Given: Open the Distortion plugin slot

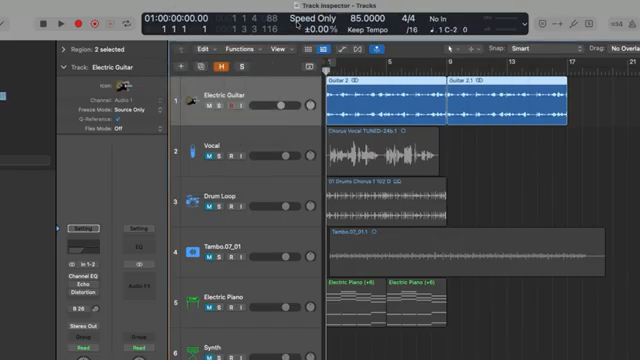Looking at the screenshot, I should point(83,292).
